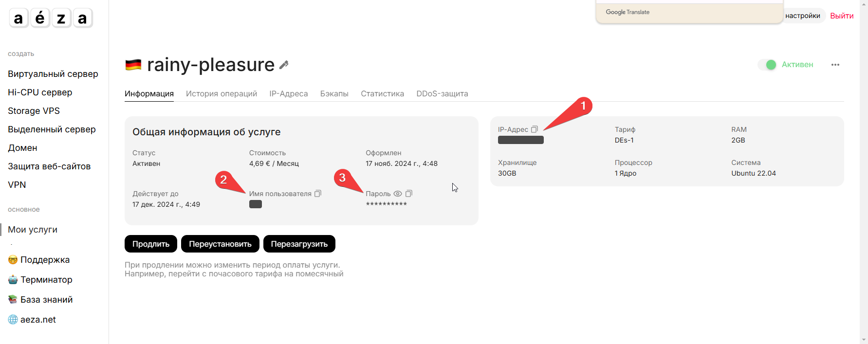Click the Продлить button
The height and width of the screenshot is (344, 868).
point(151,244)
